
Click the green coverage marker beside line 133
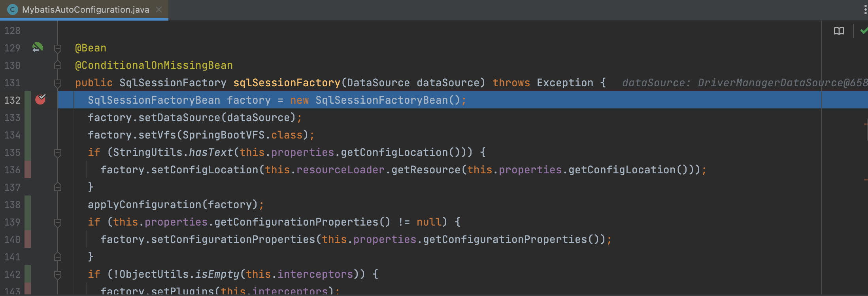pyautogui.click(x=28, y=118)
